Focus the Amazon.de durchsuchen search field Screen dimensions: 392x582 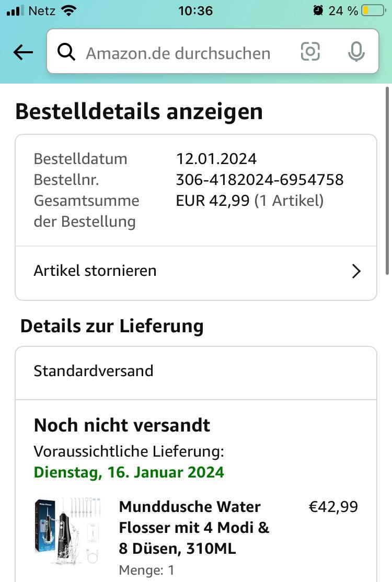pos(213,51)
